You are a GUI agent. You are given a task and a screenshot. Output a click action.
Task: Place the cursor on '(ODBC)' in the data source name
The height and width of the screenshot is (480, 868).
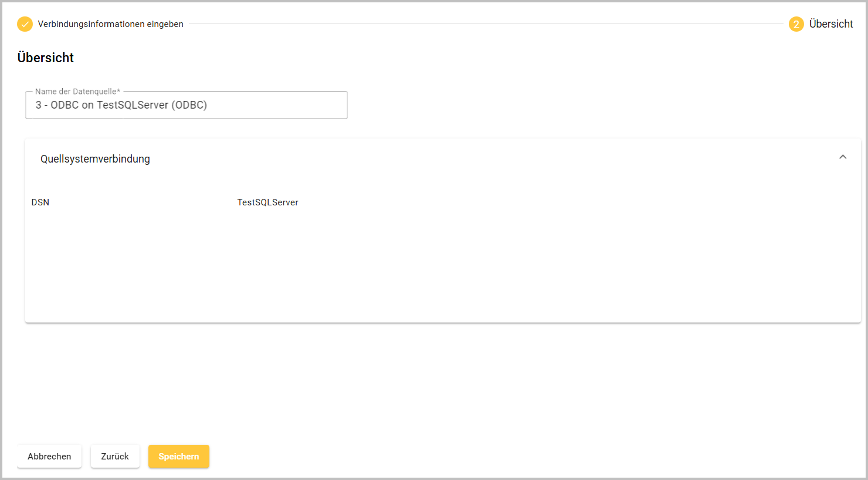[x=189, y=106]
